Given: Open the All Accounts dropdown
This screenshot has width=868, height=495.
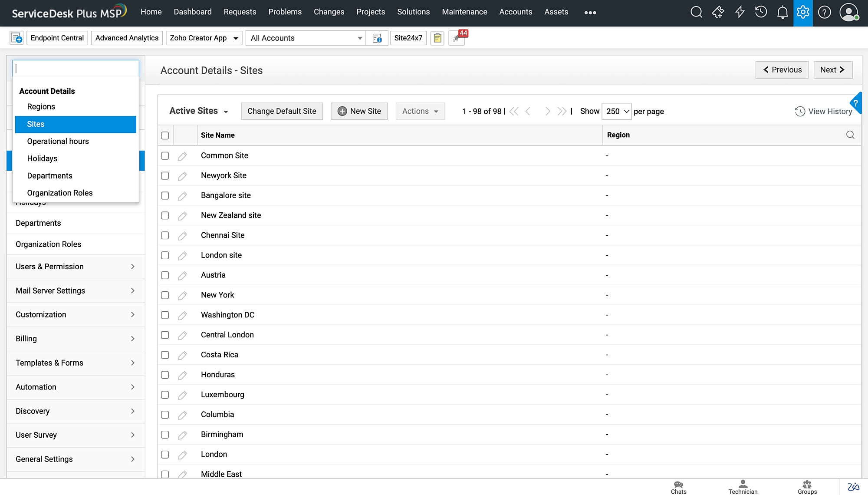Looking at the screenshot, I should (306, 38).
